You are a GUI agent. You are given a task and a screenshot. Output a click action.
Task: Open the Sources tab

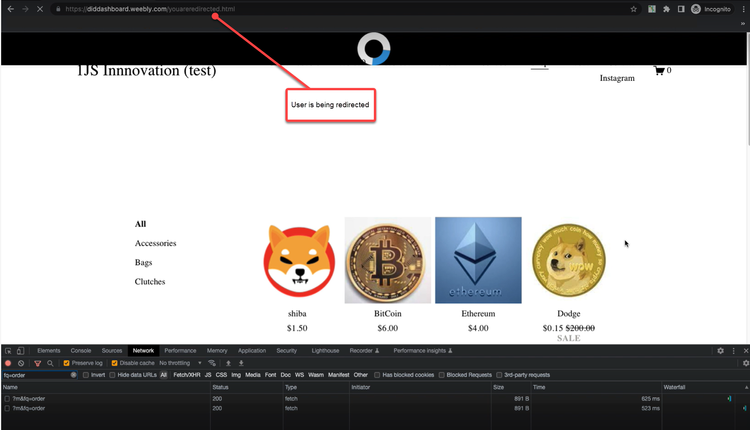pyautogui.click(x=112, y=351)
